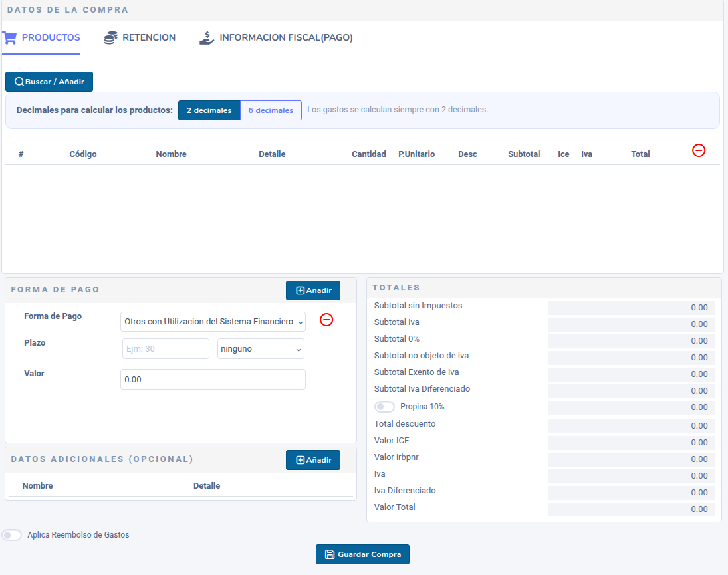Click Añadir in Forma de Pago section
The height and width of the screenshot is (575, 728).
coord(313,290)
